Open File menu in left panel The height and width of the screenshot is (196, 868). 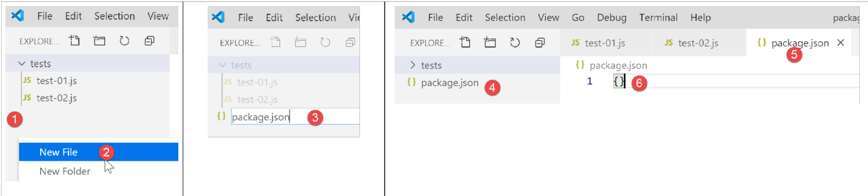45,16
